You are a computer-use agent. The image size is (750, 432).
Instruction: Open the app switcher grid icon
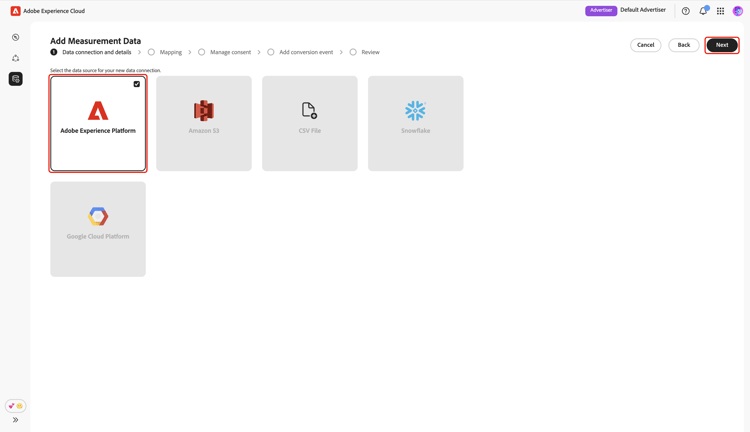[x=720, y=11]
